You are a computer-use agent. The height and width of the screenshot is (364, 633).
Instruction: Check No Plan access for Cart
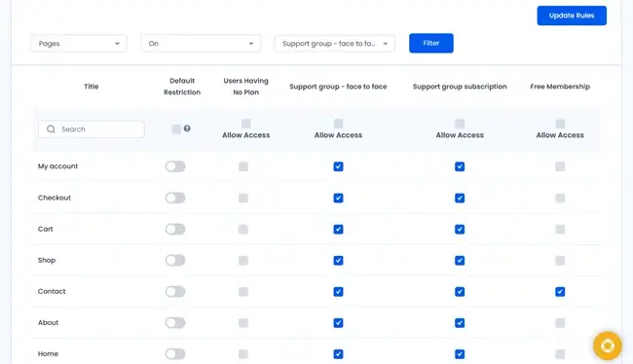coord(243,230)
